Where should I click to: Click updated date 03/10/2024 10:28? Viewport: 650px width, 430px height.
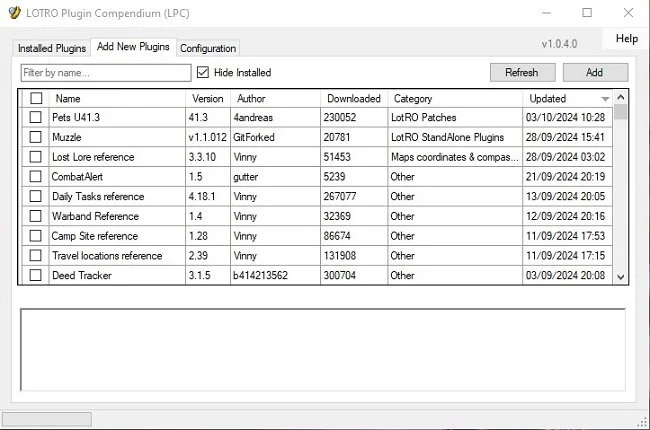565,117
